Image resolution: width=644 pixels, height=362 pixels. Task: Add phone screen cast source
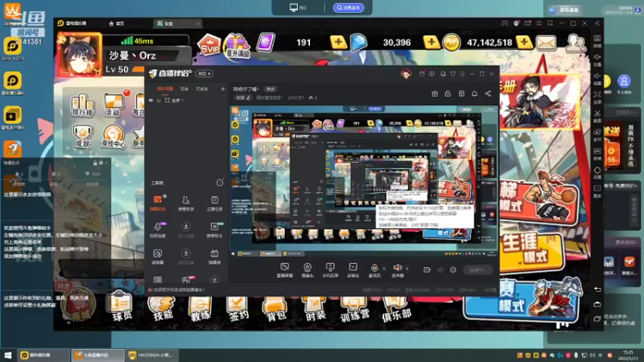click(330, 270)
